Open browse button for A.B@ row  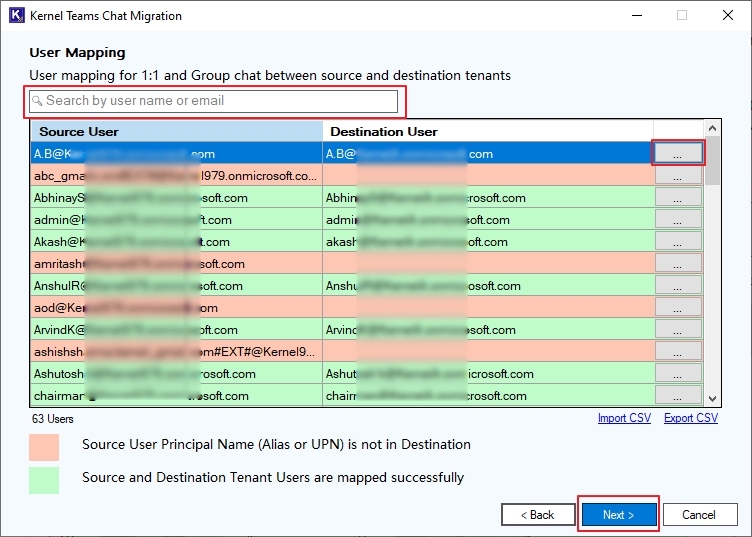pyautogui.click(x=678, y=153)
